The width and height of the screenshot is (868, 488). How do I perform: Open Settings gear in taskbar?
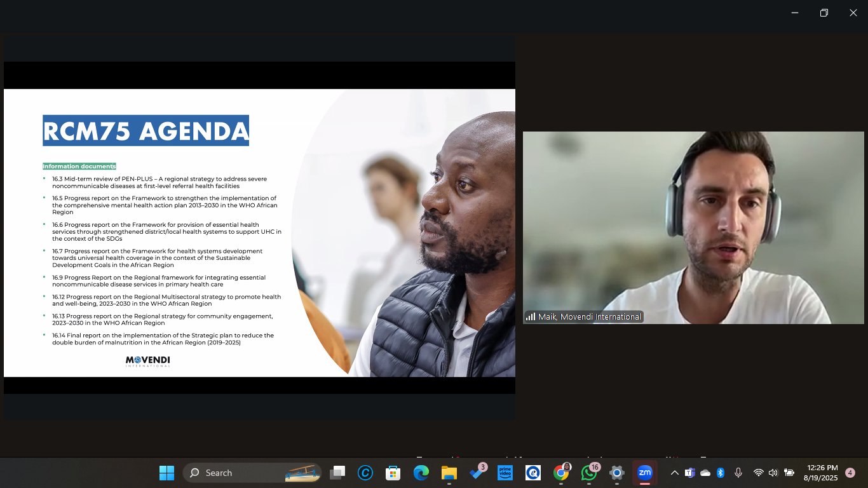[616, 473]
